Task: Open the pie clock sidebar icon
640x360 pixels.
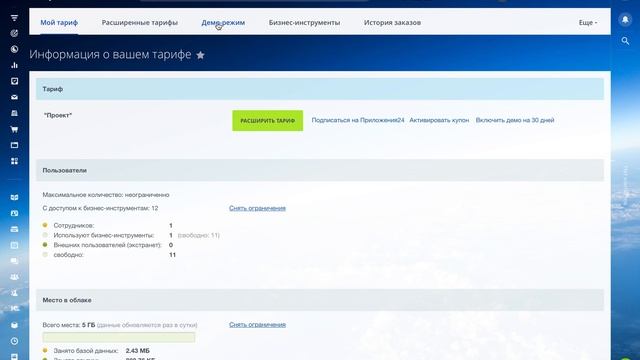Action: (x=14, y=49)
